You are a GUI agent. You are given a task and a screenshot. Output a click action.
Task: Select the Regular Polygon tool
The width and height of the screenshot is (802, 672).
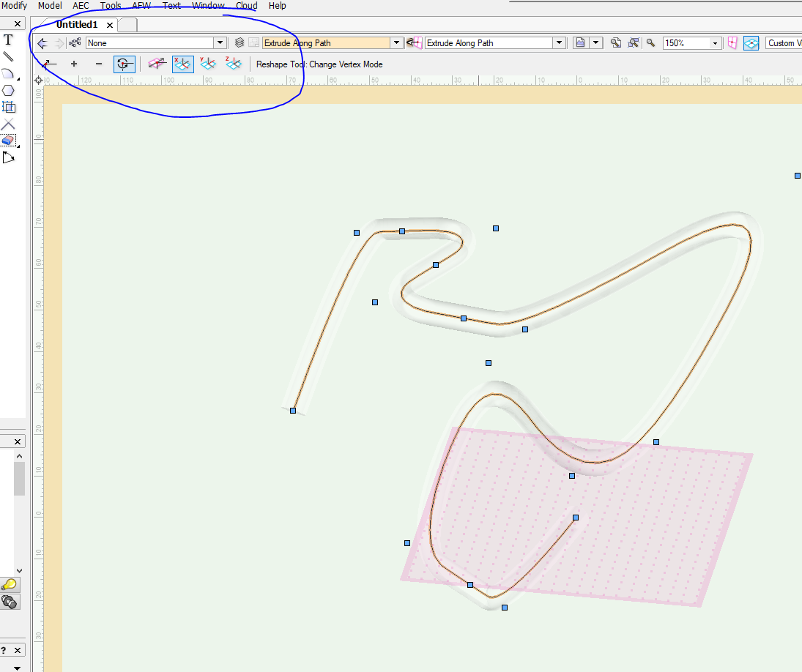[10, 89]
